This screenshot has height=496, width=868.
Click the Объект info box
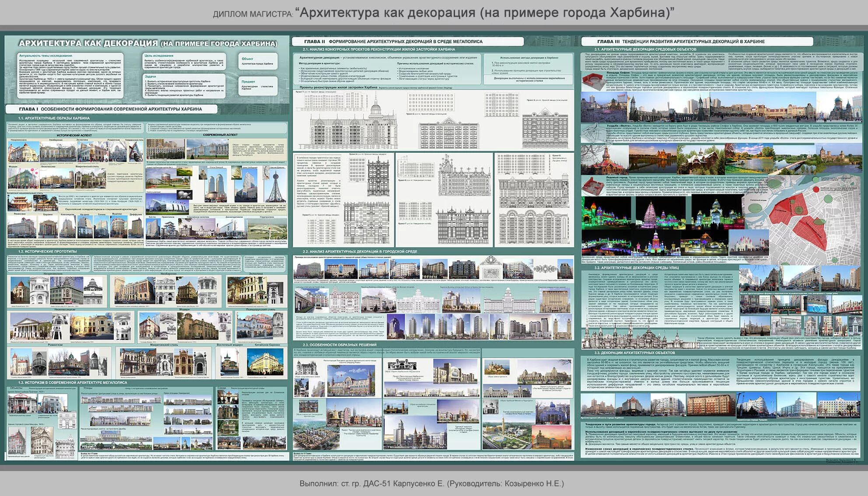click(x=258, y=62)
